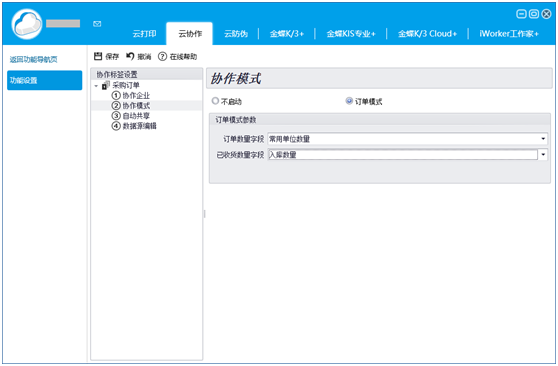This screenshot has width=558, height=366.
Task: Open the 已收货数量字段 dropdown arrow
Action: coord(543,154)
